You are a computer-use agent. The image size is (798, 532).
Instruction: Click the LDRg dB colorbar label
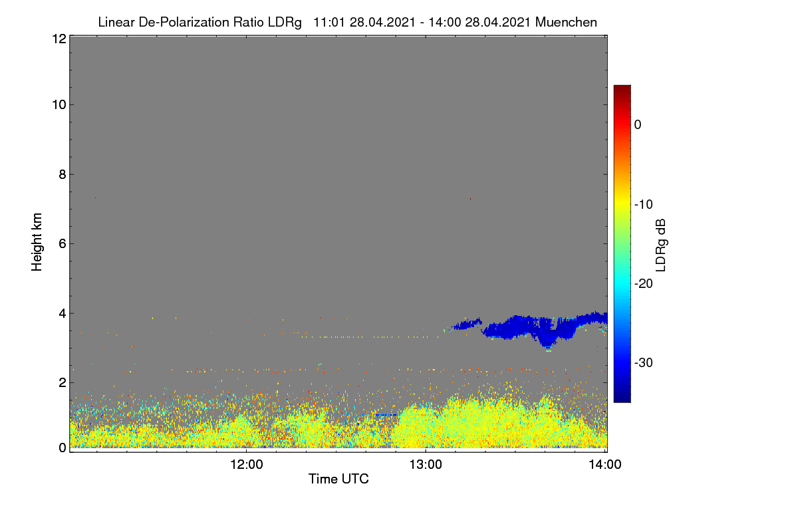661,243
